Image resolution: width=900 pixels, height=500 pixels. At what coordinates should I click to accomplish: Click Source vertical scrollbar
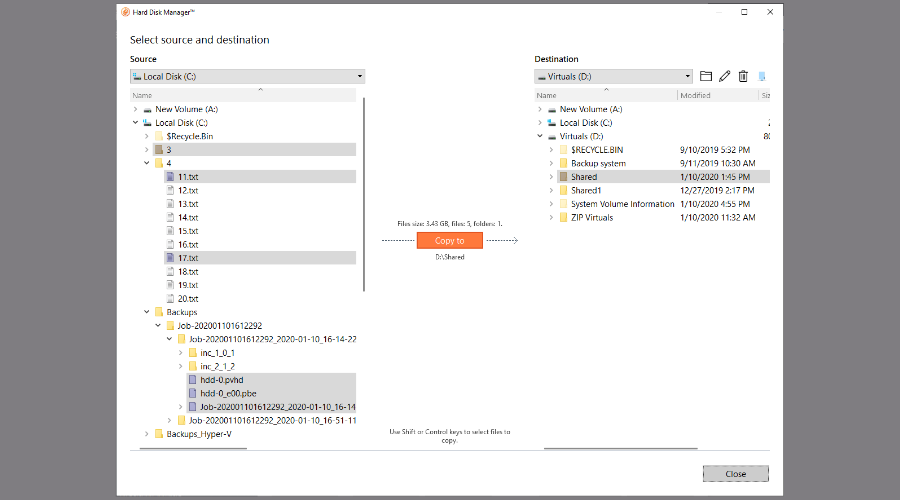364,195
